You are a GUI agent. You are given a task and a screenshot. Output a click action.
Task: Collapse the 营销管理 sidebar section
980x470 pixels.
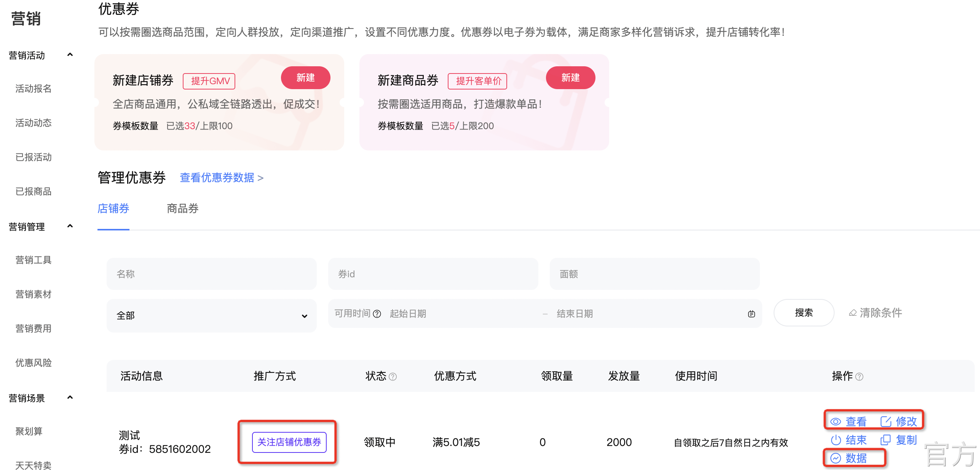(70, 226)
